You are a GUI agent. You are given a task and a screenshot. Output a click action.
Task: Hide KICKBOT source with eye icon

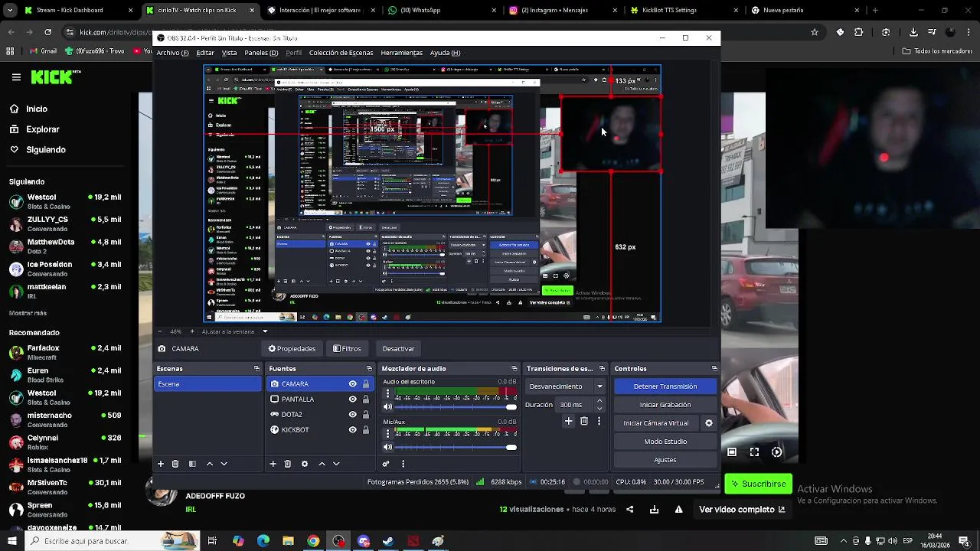(352, 430)
